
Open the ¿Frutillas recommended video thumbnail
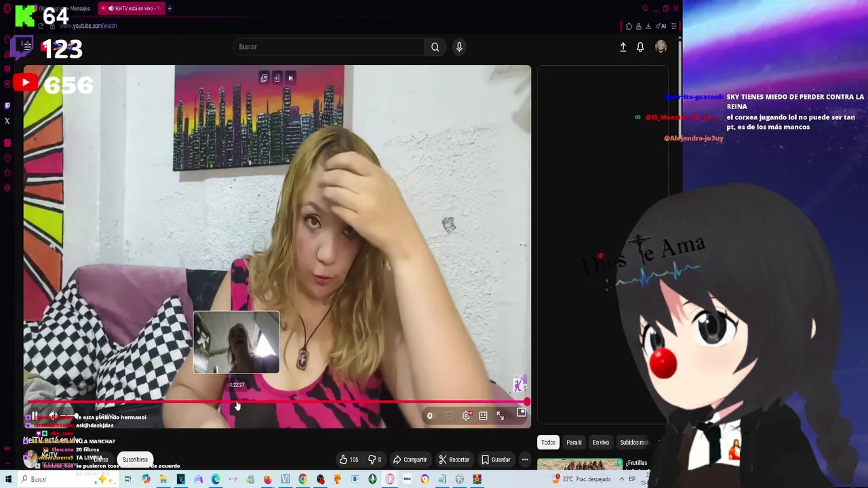click(x=580, y=464)
